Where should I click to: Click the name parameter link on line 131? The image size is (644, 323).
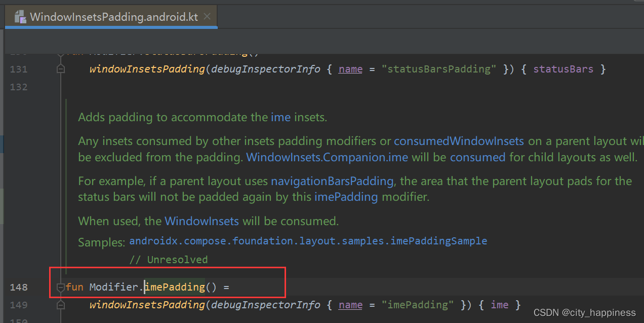[x=350, y=68]
